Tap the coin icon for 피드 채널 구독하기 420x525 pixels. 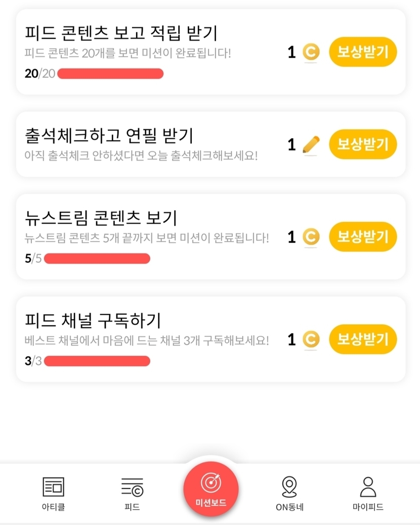311,340
